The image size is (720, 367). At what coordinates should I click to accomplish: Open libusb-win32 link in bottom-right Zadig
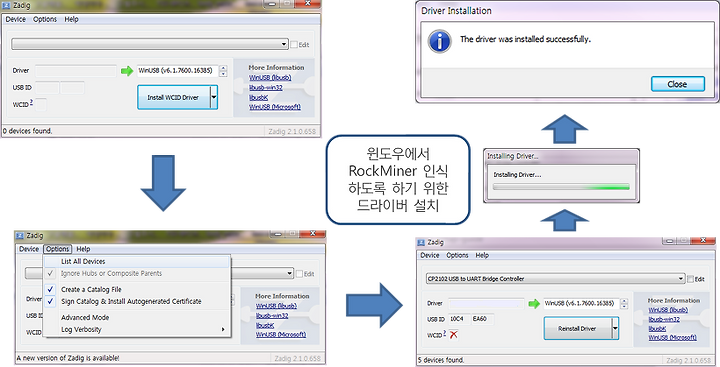664,319
